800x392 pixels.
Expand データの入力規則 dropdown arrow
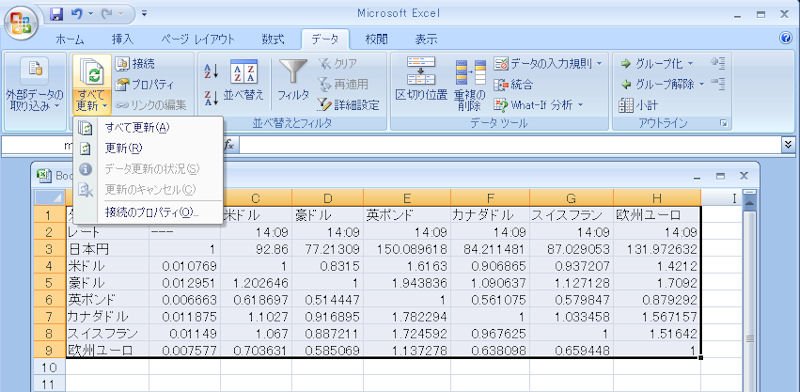tap(599, 63)
